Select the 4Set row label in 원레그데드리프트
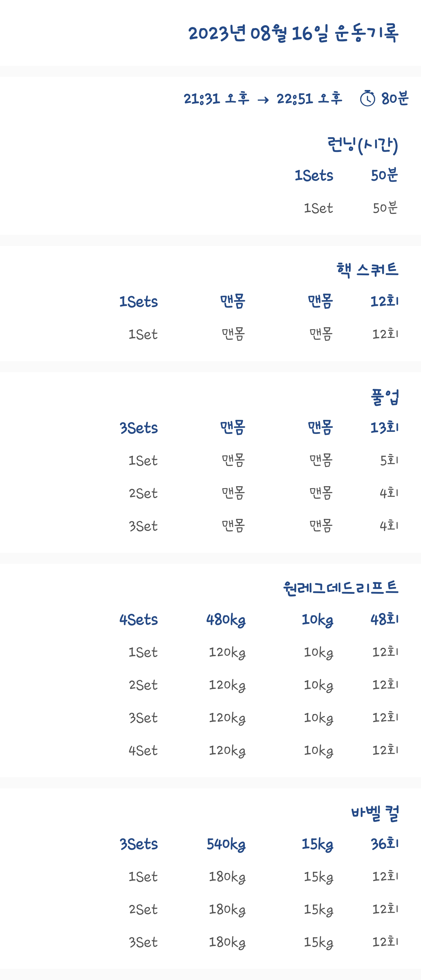The width and height of the screenshot is (421, 980). pos(143,751)
